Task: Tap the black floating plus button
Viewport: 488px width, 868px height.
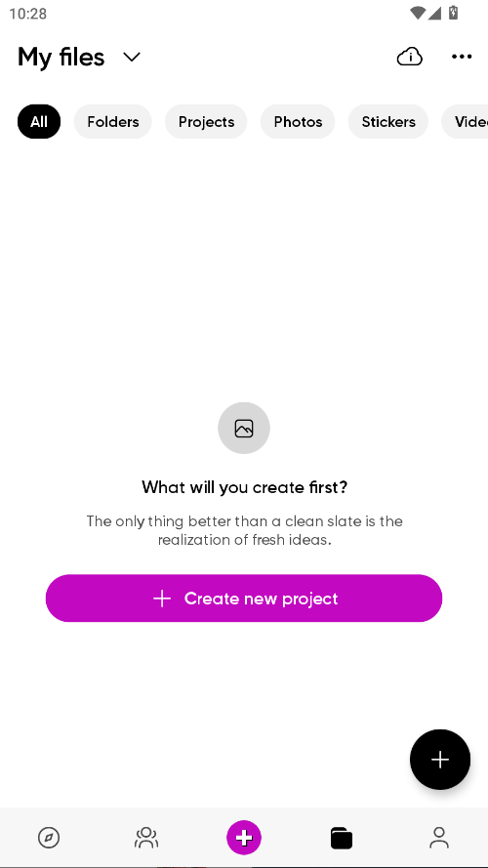Action: 440,759
